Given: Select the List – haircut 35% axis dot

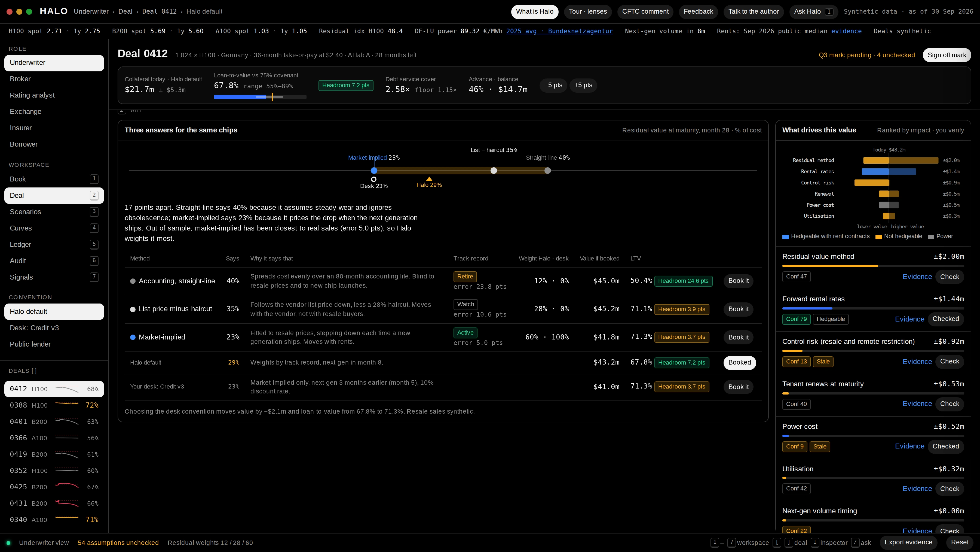Looking at the screenshot, I should 494,171.
